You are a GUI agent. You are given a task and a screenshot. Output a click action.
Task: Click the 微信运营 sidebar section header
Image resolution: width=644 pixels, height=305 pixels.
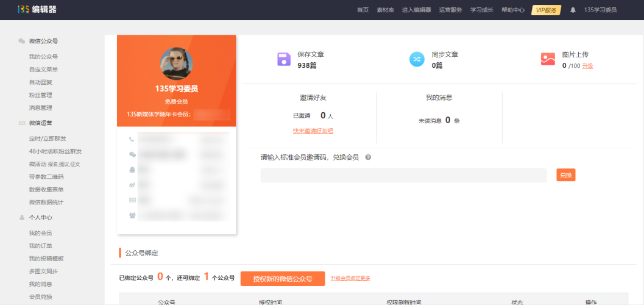pos(41,123)
